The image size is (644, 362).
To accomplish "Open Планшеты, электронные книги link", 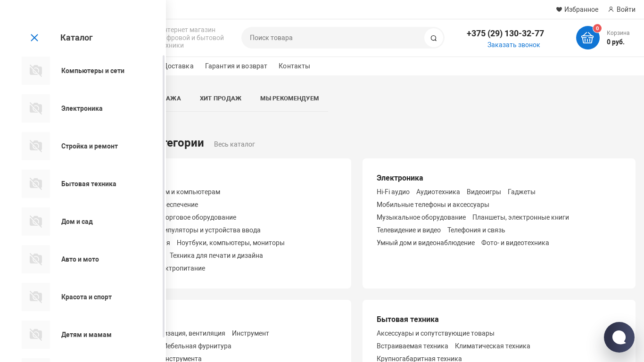I will [520, 217].
